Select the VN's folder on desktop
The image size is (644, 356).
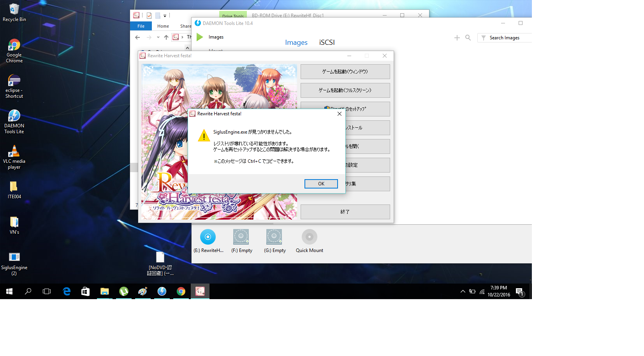(14, 225)
